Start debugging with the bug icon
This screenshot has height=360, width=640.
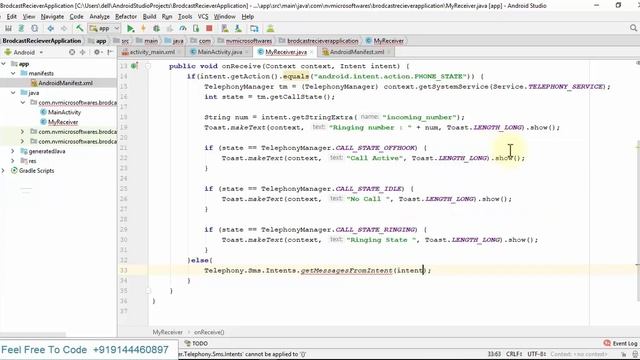coord(156,29)
